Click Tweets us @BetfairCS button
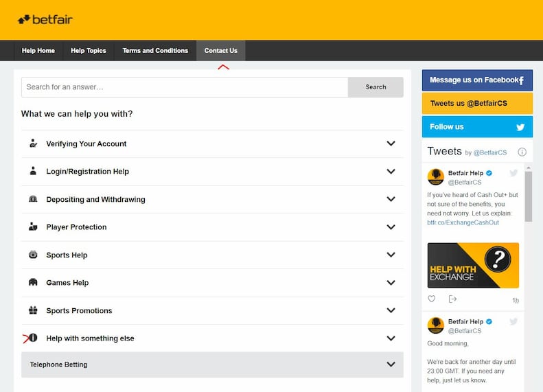 (x=477, y=104)
